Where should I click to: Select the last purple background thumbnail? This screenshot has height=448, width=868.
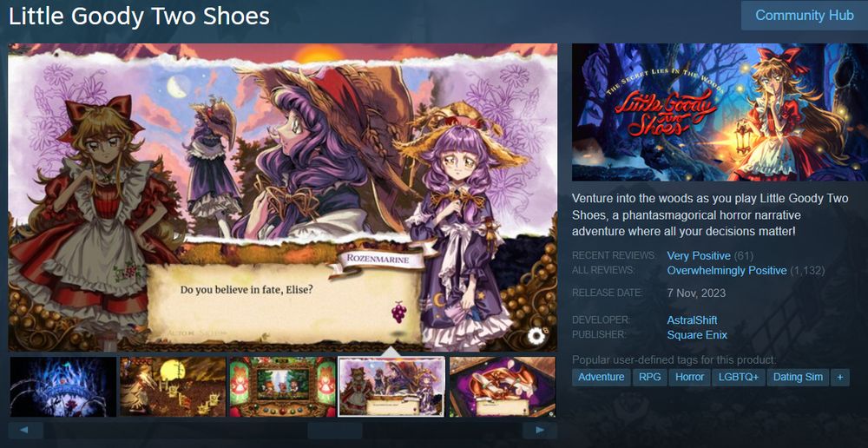[502, 386]
